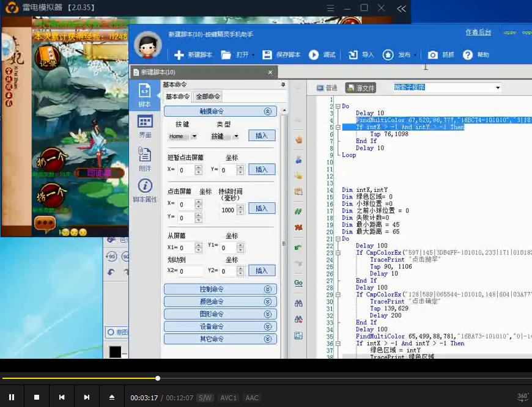The width and height of the screenshot is (532, 407).
Task: Open the 抓抓 camera capture tool
Action: coord(433,55)
